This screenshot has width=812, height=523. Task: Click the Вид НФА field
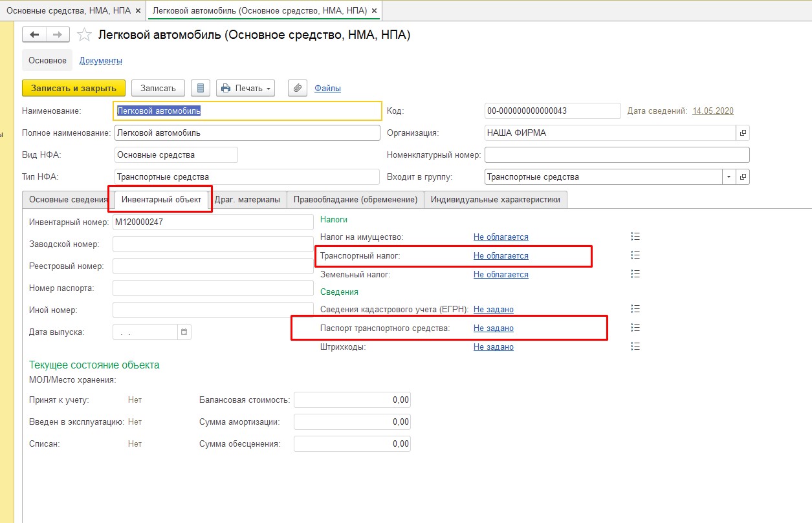point(176,155)
